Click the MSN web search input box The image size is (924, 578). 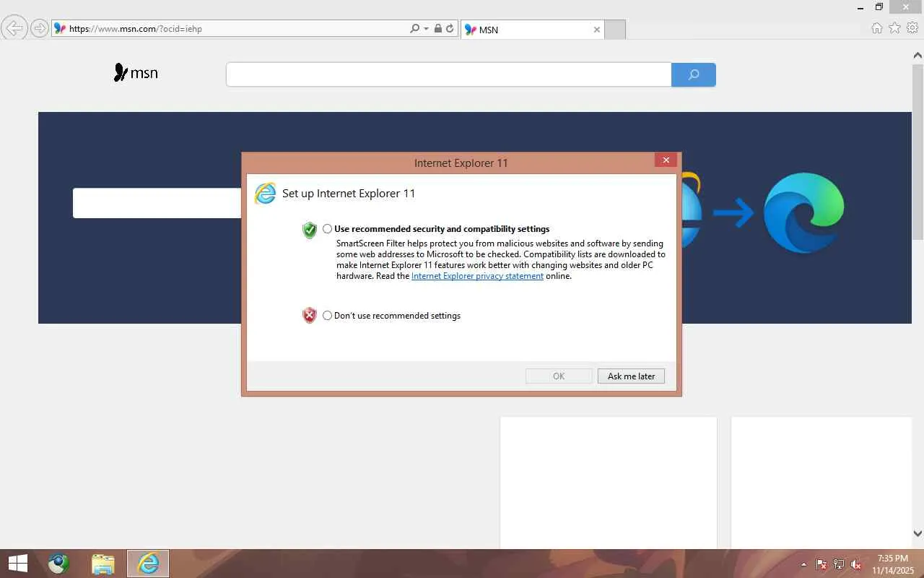point(449,74)
